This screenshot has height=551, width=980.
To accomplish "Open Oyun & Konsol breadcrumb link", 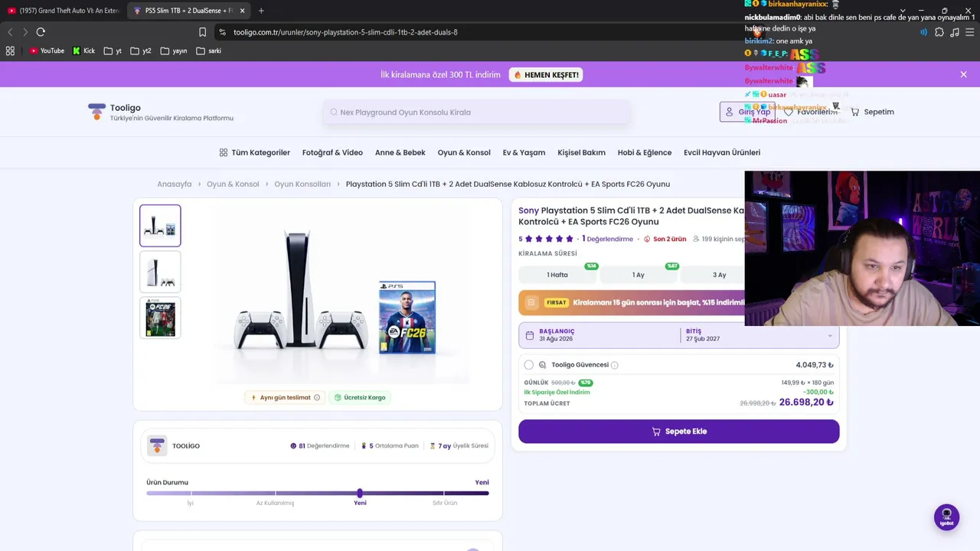I will [233, 184].
